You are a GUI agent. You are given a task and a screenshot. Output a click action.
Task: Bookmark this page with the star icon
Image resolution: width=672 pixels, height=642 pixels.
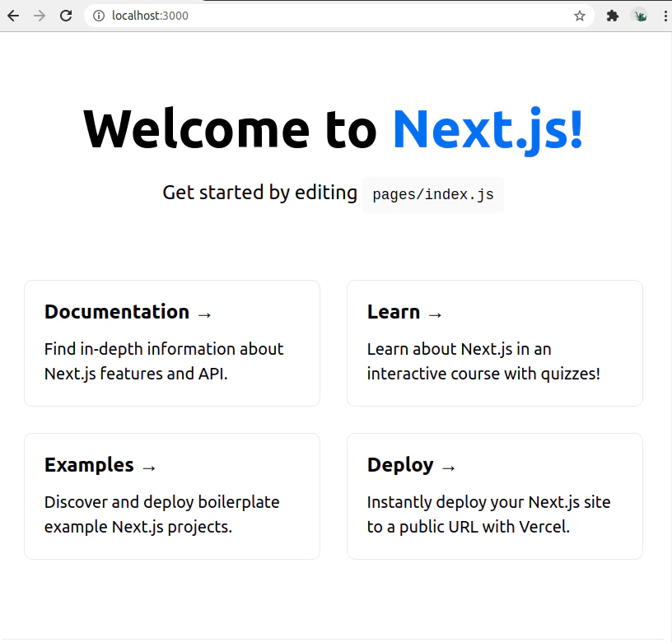pyautogui.click(x=580, y=16)
